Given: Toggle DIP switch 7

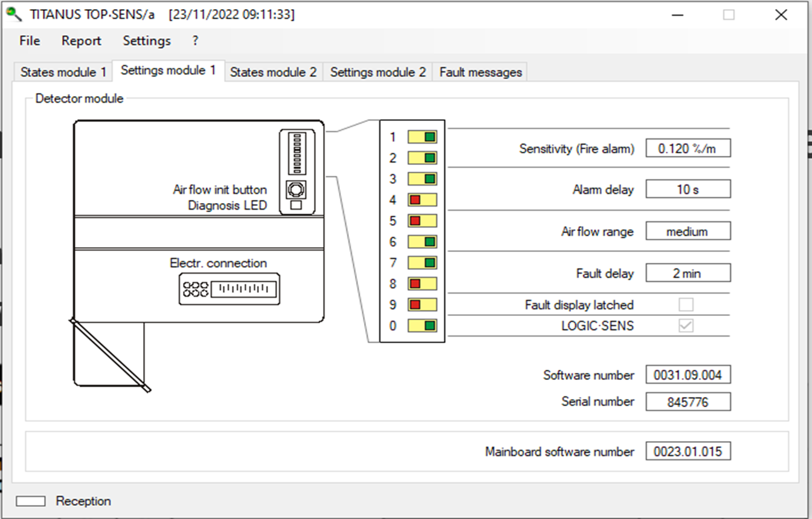Looking at the screenshot, I should tap(422, 263).
